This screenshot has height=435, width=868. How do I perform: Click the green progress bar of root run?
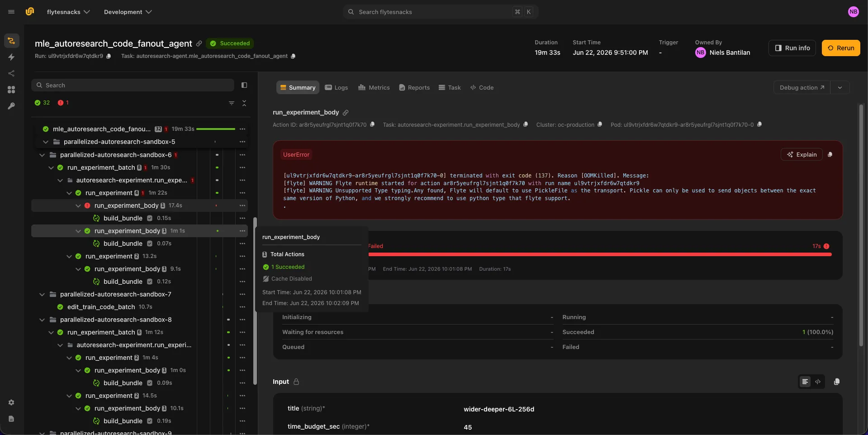pyautogui.click(x=216, y=129)
